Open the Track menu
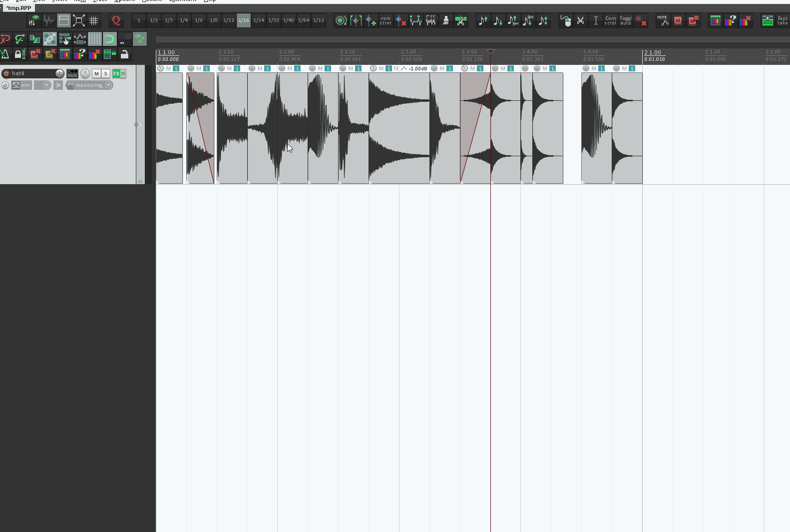The width and height of the screenshot is (790, 532). (x=100, y=1)
